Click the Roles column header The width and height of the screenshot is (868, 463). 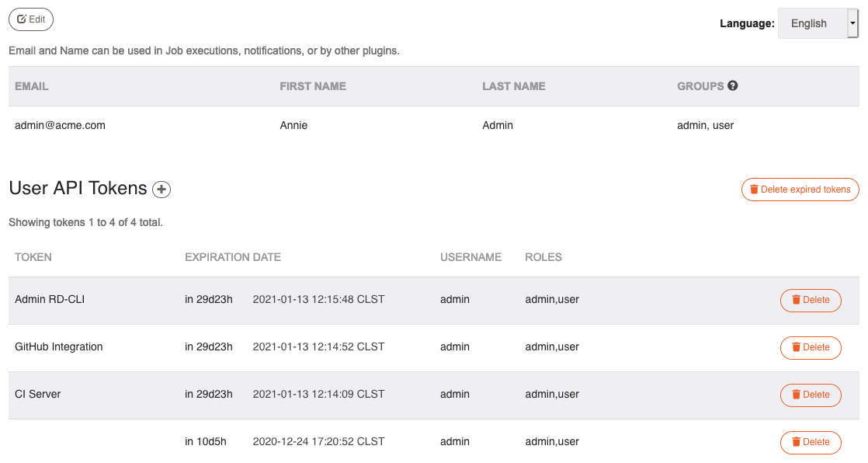543,258
